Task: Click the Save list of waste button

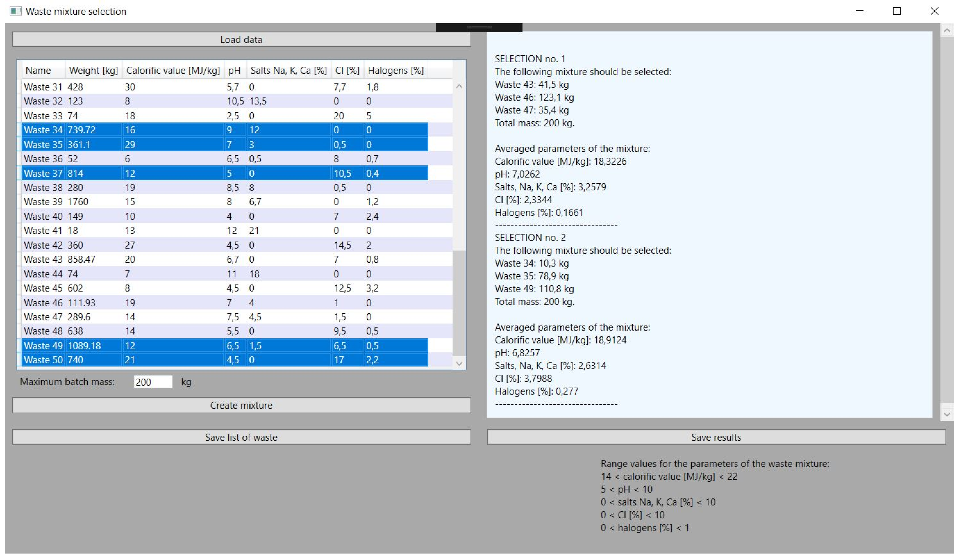Action: (241, 437)
